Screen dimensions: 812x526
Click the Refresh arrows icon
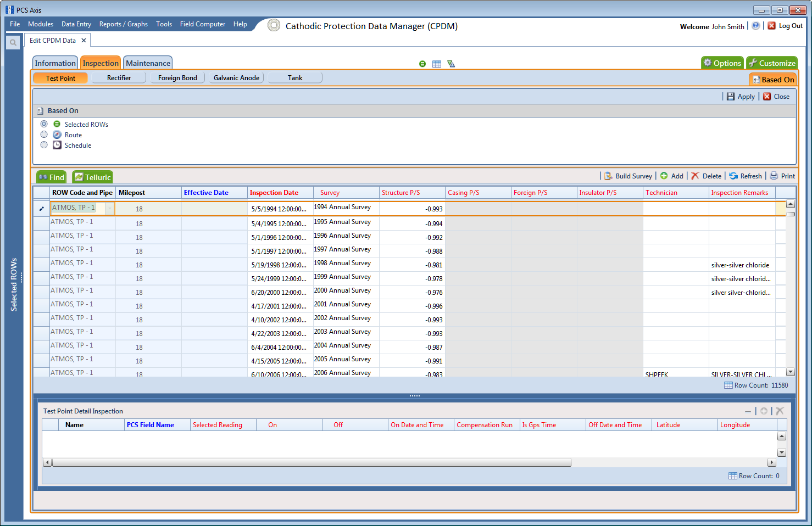point(733,176)
